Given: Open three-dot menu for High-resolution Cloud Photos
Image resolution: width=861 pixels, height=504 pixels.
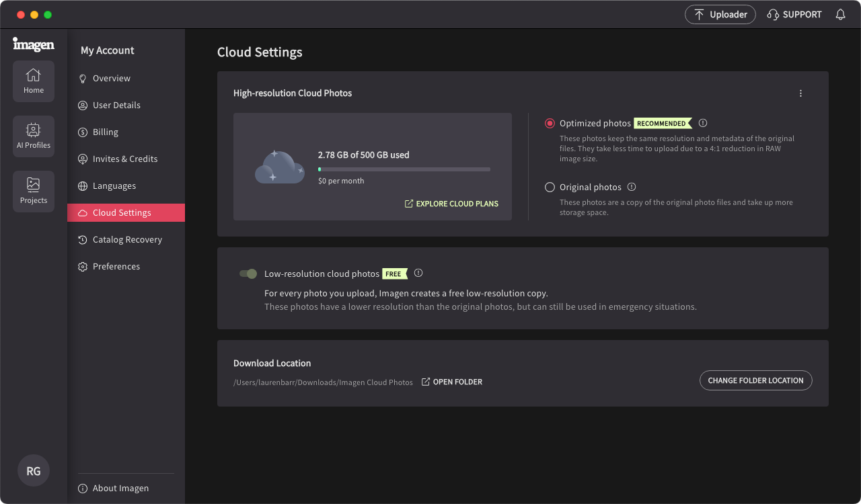Looking at the screenshot, I should pos(800,93).
